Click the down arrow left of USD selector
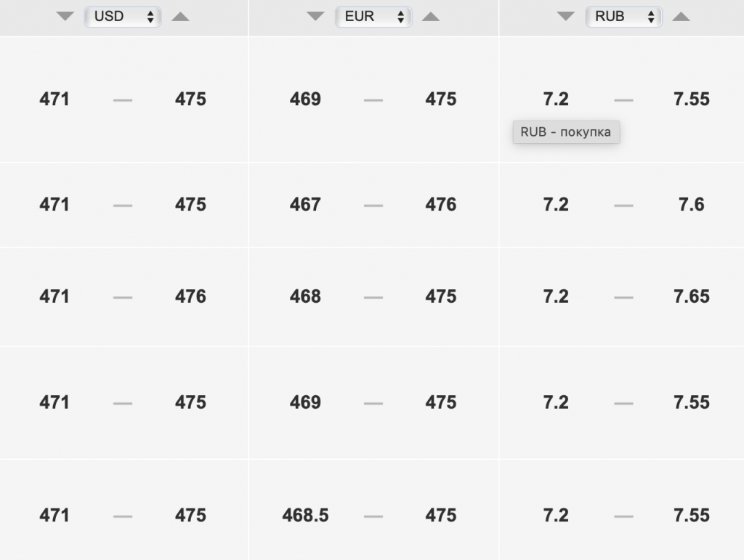Image resolution: width=744 pixels, height=560 pixels. point(65,17)
